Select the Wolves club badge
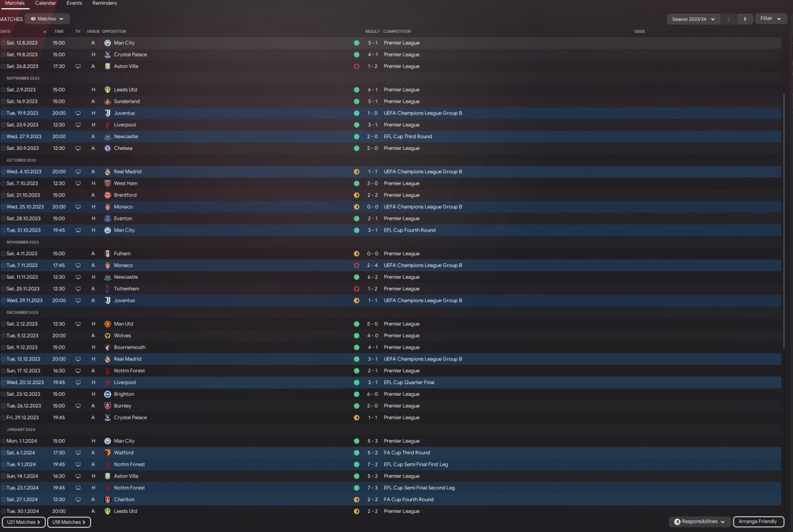Screen dimensions: 793x532 coord(107,336)
